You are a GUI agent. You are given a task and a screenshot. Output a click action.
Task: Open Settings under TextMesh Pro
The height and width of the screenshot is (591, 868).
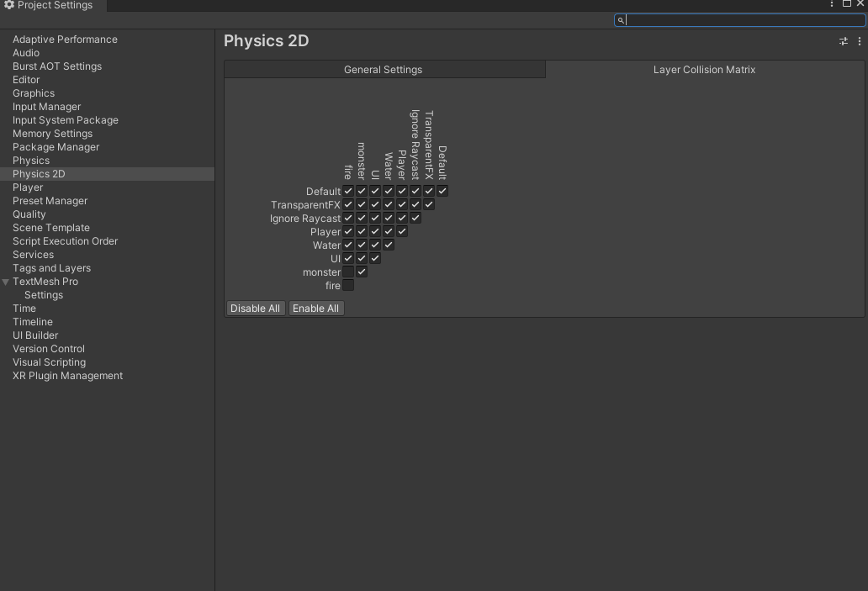click(44, 295)
